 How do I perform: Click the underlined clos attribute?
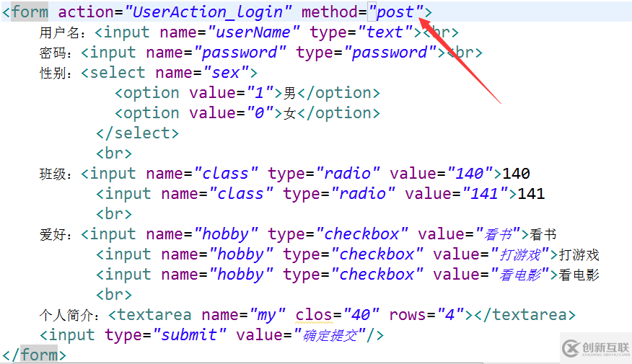pyautogui.click(x=314, y=314)
